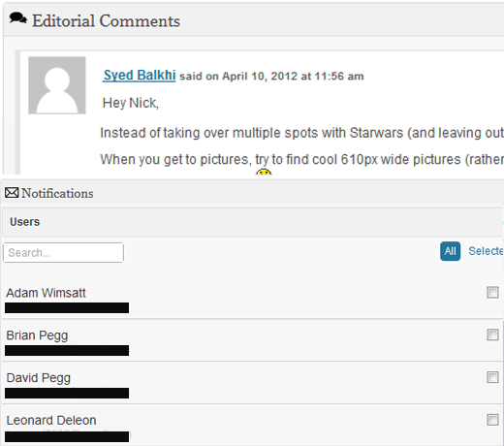Click the smiley emoticon in the comment
Viewport: 504px width, 446px height.
[x=264, y=172]
